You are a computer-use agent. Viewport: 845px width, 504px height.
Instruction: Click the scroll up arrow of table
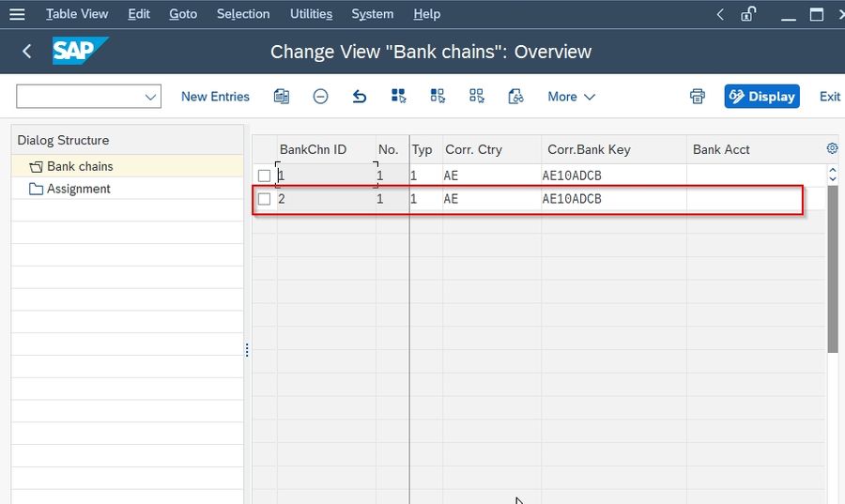pos(833,170)
